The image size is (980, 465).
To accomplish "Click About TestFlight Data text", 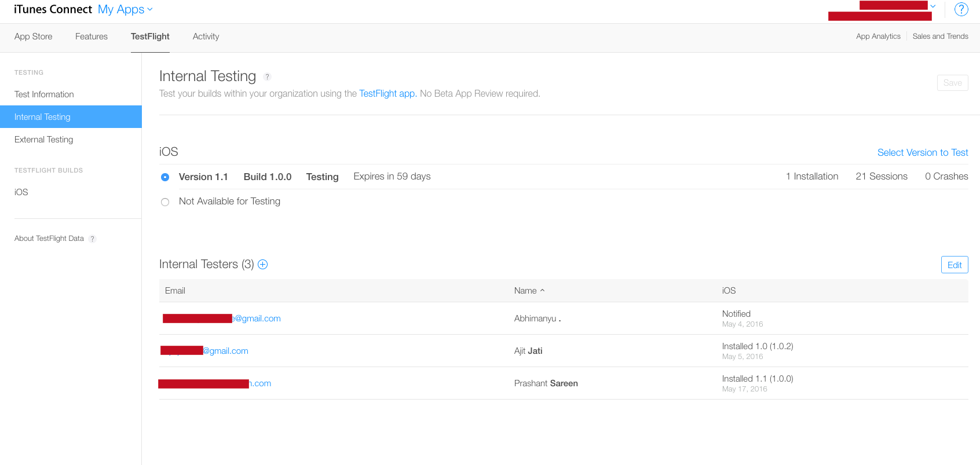I will click(x=49, y=239).
